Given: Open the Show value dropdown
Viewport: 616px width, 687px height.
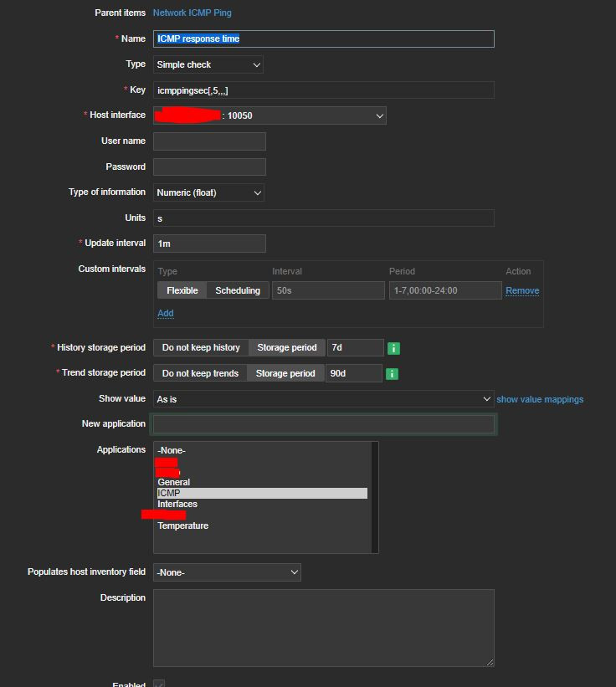Looking at the screenshot, I should tap(322, 399).
